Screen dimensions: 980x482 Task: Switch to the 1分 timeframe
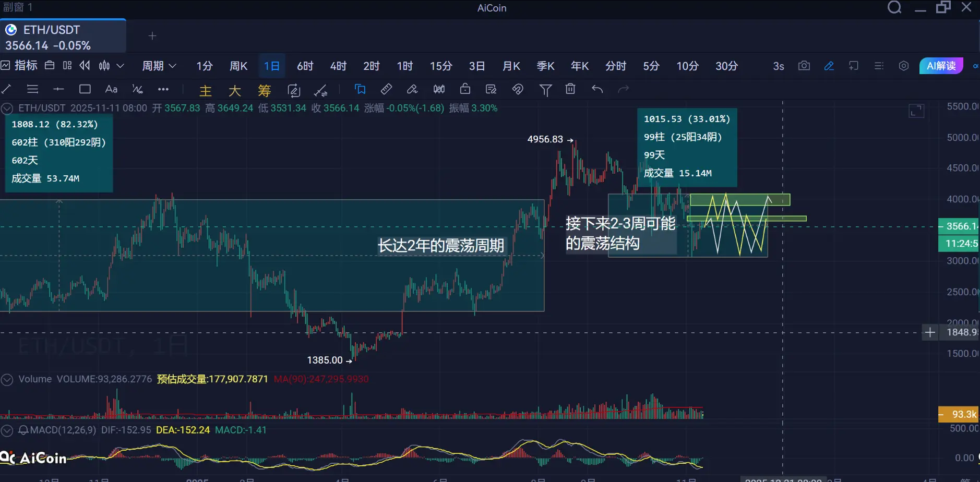click(x=205, y=66)
